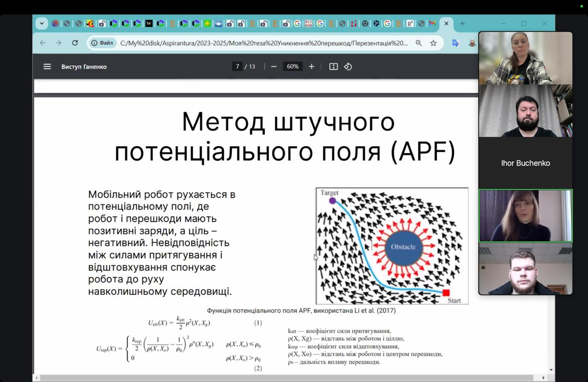Open the tab search dropdown arrow
The height and width of the screenshot is (382, 588).
point(42,23)
